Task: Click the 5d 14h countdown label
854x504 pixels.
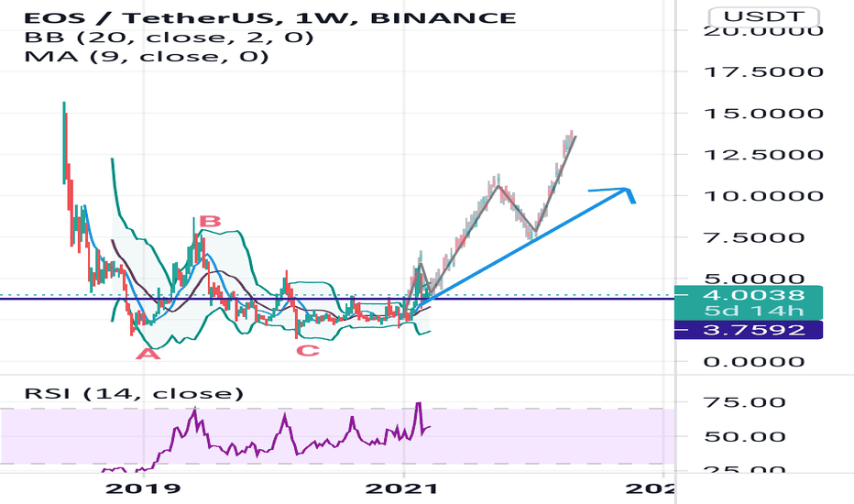Action: tap(754, 312)
